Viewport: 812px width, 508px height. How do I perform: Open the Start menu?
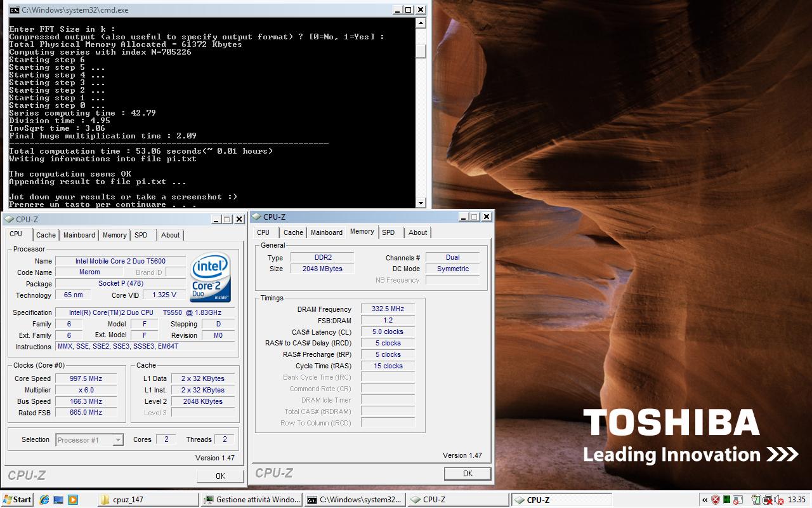click(17, 500)
